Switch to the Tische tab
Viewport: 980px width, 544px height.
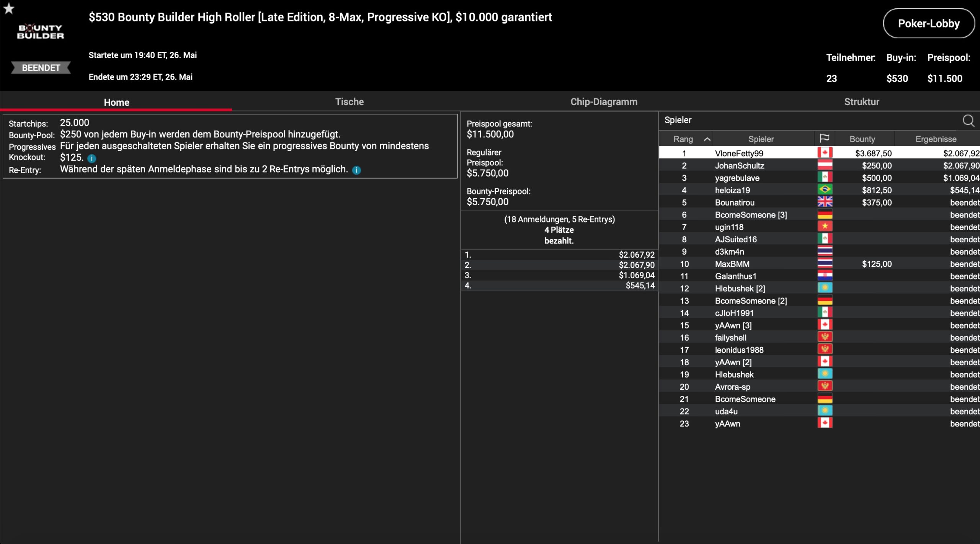(349, 102)
